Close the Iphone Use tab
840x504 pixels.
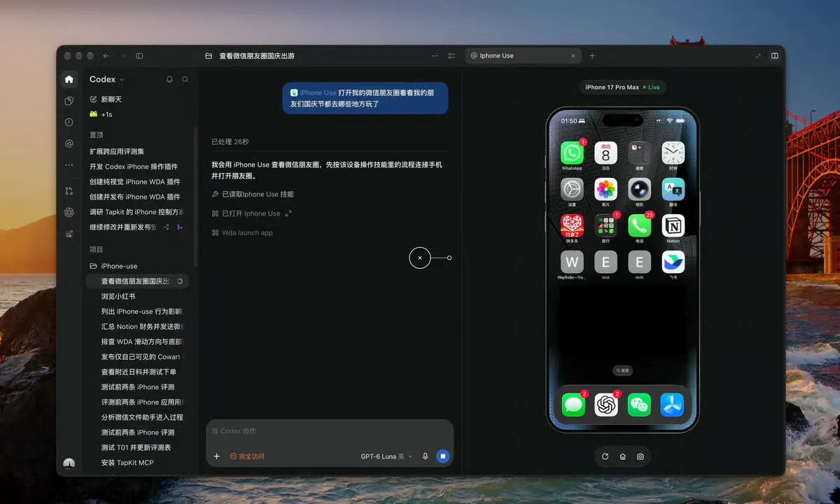pyautogui.click(x=573, y=56)
